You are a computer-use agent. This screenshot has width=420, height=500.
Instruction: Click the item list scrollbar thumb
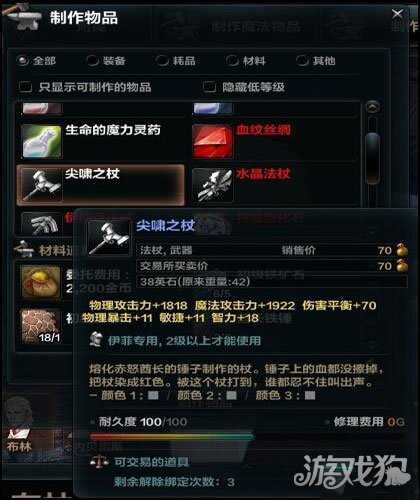click(x=373, y=158)
